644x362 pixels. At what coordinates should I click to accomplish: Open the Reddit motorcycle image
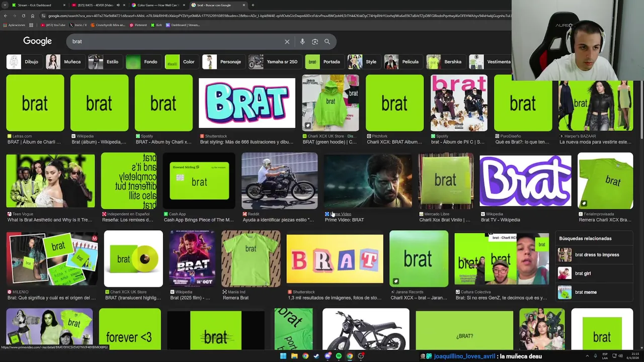pos(280,181)
